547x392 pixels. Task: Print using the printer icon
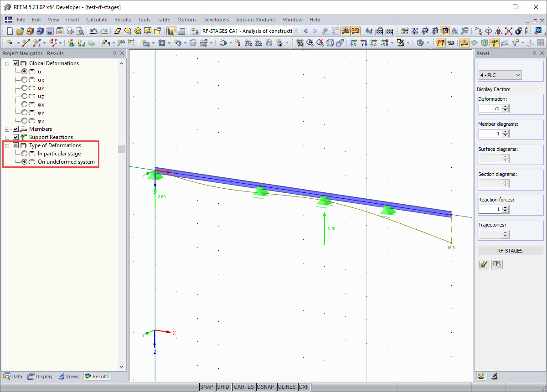coord(70,31)
